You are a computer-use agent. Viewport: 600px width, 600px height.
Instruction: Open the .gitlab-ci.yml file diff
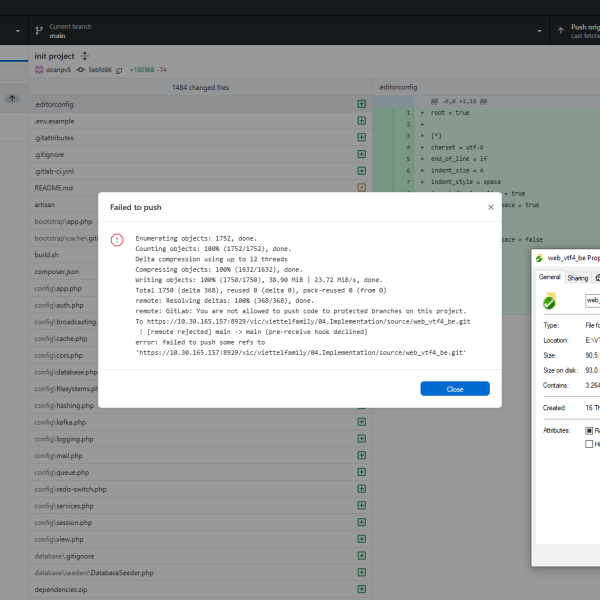tap(190, 171)
